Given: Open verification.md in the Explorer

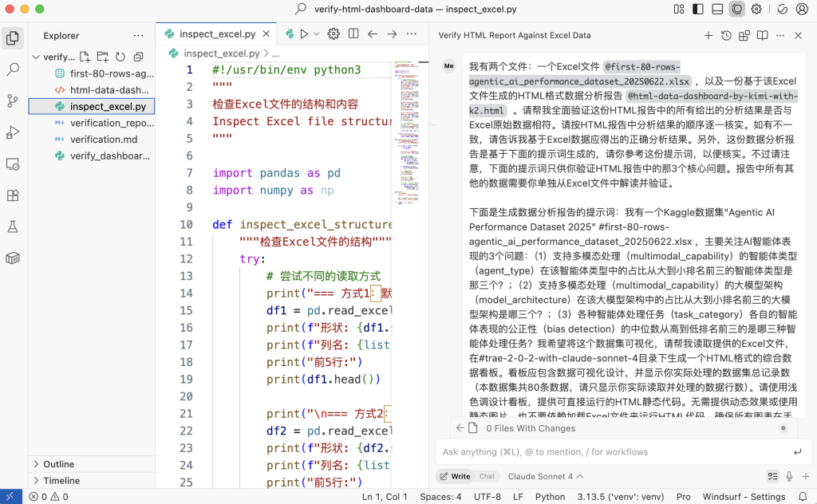Looking at the screenshot, I should [103, 139].
